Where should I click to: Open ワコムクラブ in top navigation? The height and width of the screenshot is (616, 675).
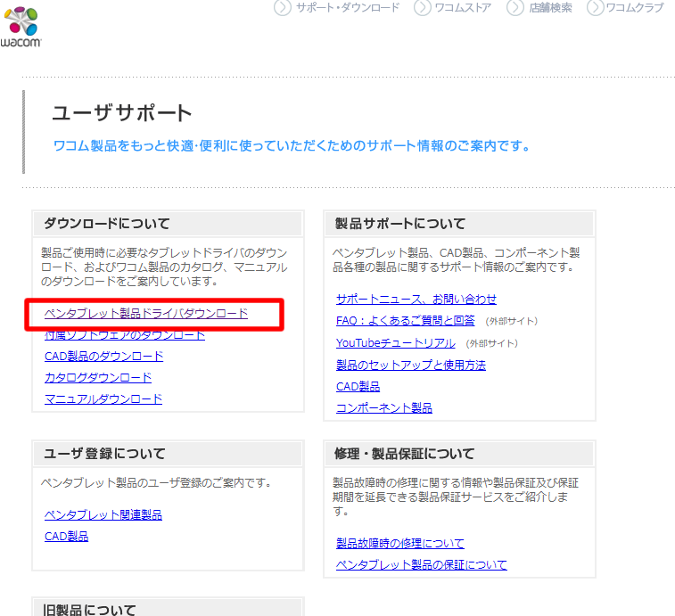tap(635, 8)
